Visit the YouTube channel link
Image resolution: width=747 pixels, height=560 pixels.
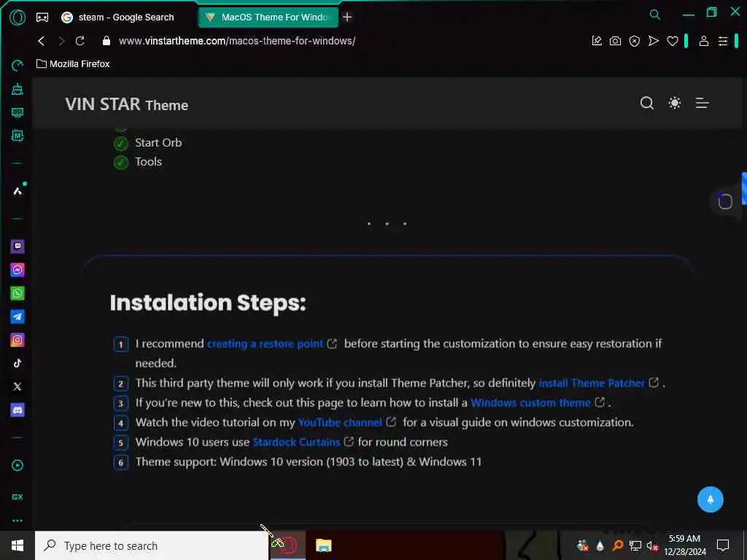(x=340, y=422)
